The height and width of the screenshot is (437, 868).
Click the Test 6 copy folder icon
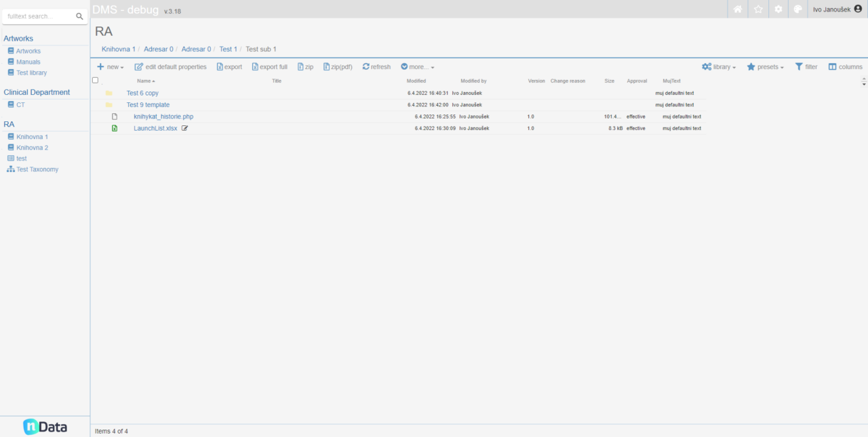pos(108,93)
